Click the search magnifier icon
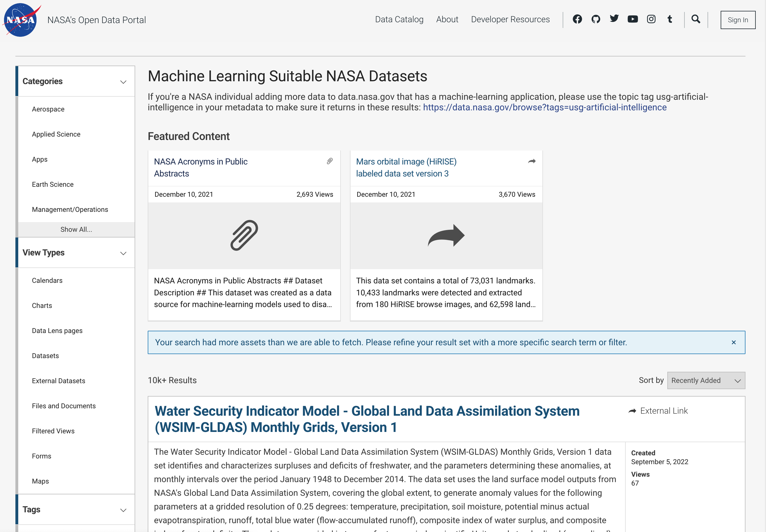This screenshot has height=532, width=766. [696, 19]
